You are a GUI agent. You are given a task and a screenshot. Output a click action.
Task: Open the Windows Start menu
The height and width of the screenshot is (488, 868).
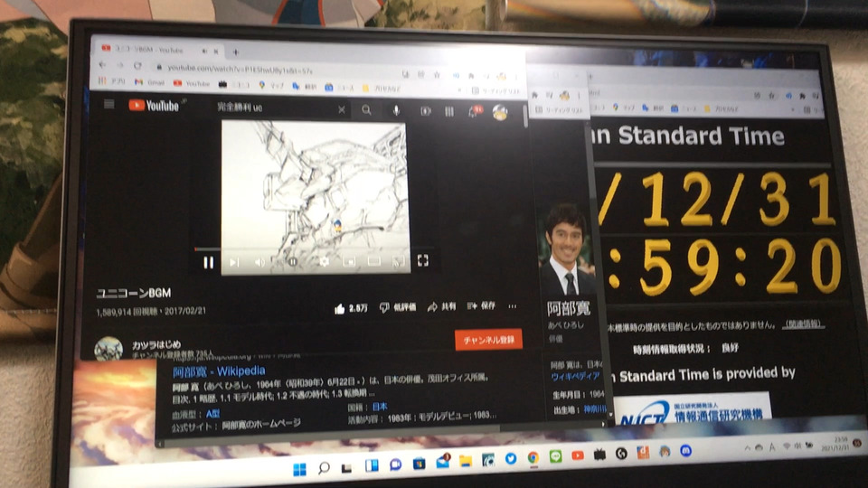299,470
